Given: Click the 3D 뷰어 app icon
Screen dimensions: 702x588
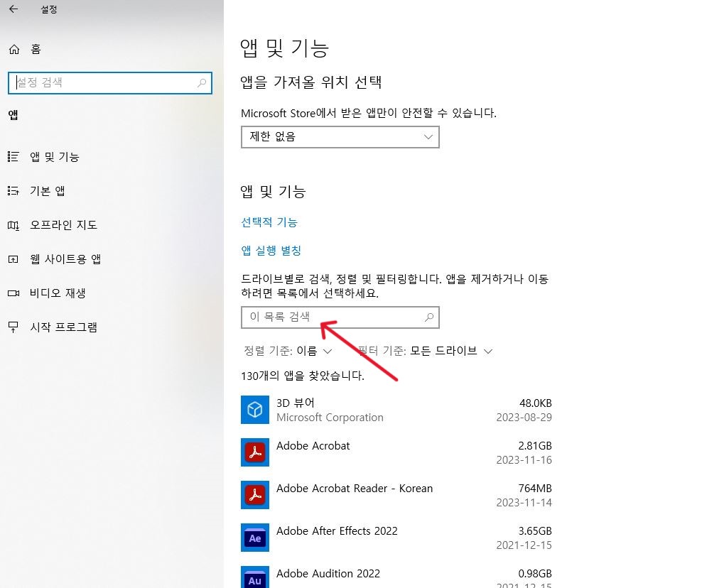Looking at the screenshot, I should click(255, 410).
